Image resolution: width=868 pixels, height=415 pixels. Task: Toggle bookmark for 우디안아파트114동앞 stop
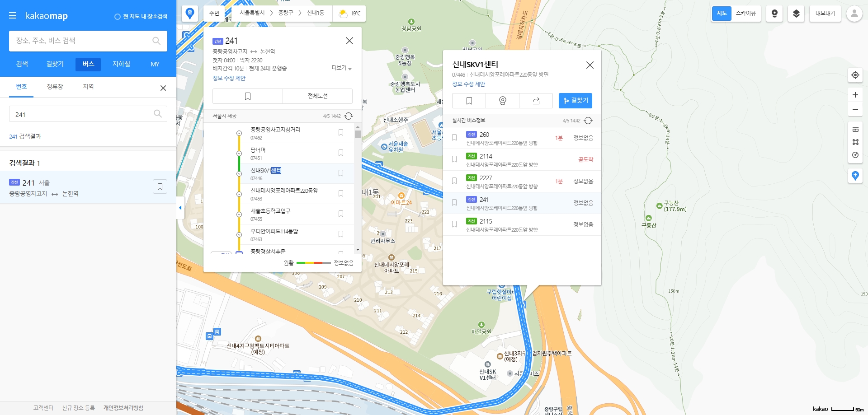coord(341,234)
